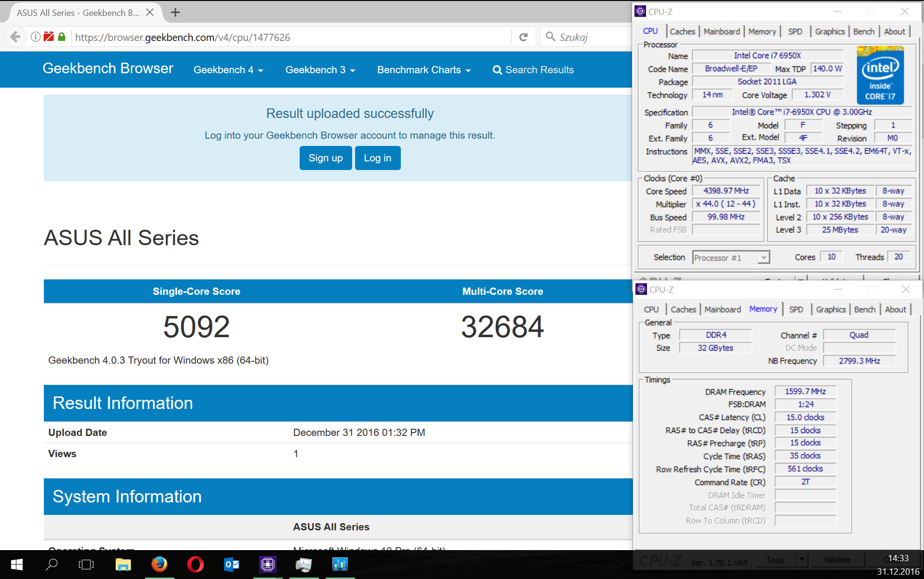Screen dimensions: 924x579
Task: Click the taskbar clock showing 14:33
Action: [898, 558]
